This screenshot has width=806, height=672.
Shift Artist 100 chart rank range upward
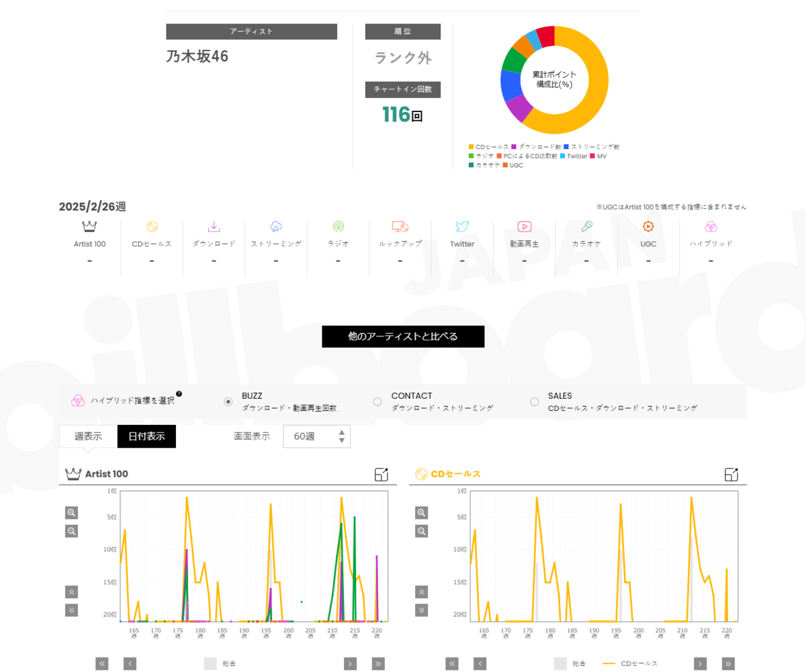coord(71,592)
